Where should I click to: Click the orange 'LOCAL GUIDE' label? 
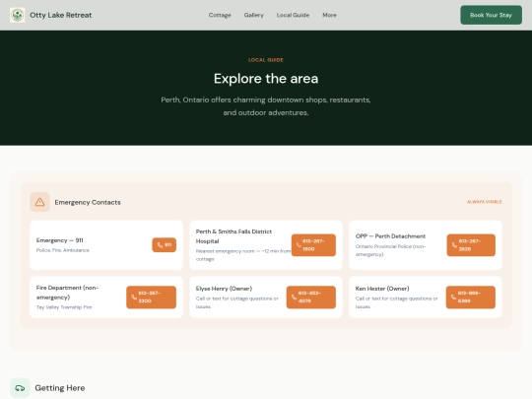pos(266,60)
